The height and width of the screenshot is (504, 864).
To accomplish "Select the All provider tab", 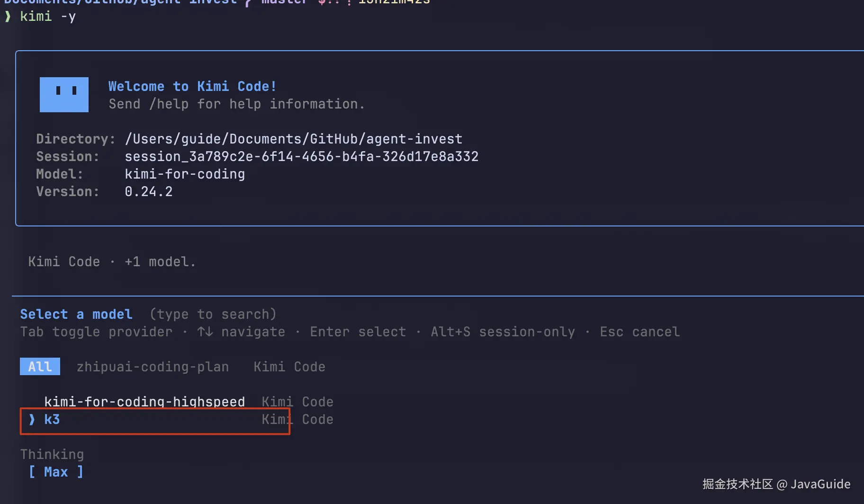I will [x=40, y=366].
